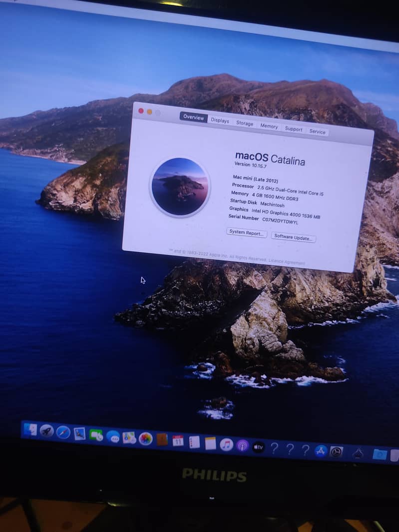Click the macOS Catalina title text
This screenshot has width=399, height=532.
click(x=270, y=158)
